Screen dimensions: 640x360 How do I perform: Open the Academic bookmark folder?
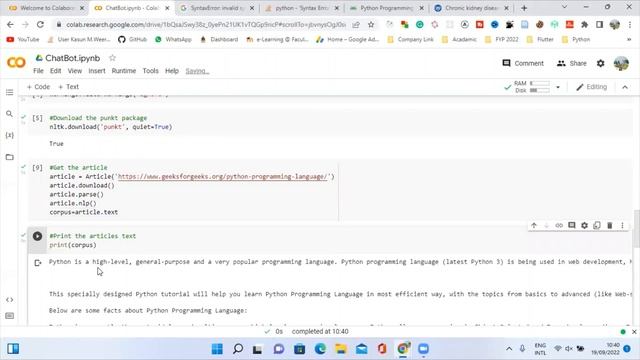click(459, 40)
